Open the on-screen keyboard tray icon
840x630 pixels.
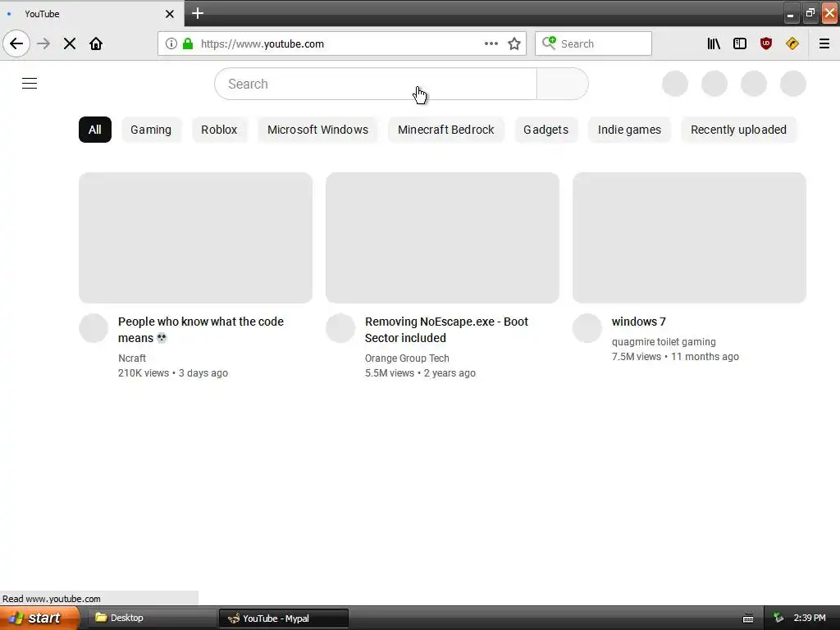748,619
